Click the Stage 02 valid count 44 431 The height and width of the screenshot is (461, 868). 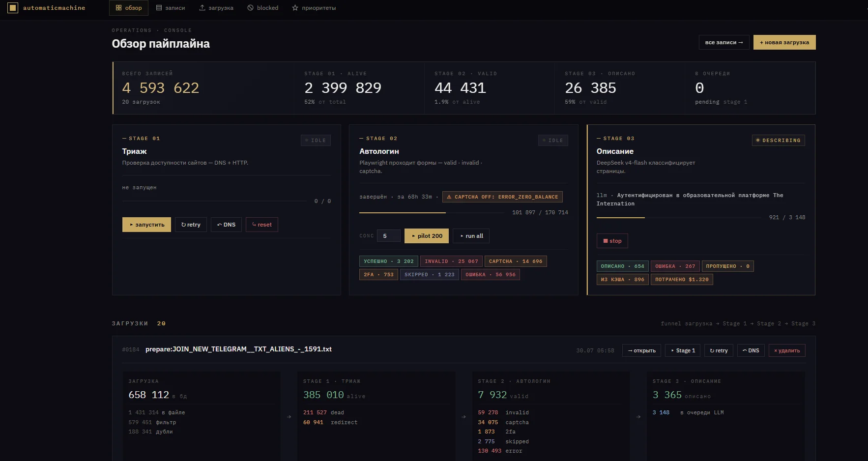pos(460,88)
